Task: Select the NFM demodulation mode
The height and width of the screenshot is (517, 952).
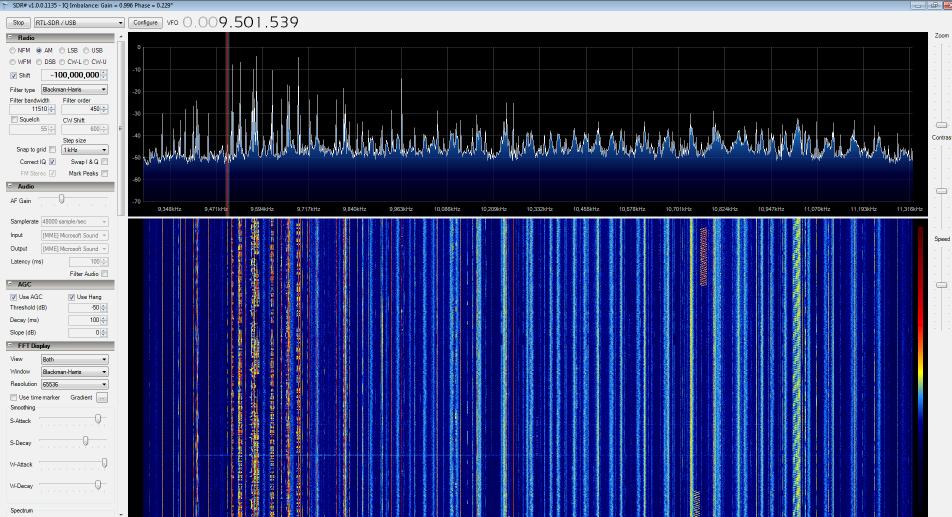Action: pos(13,50)
